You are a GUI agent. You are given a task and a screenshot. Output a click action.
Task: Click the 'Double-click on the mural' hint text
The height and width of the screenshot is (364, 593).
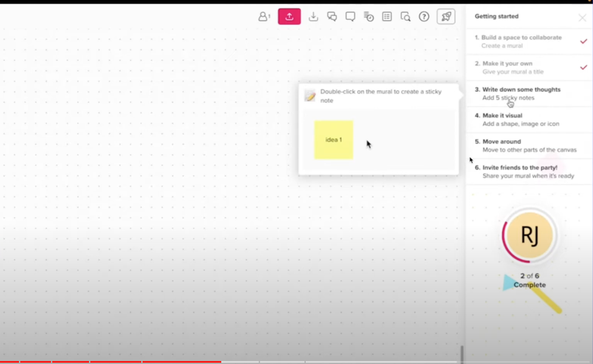point(381,96)
